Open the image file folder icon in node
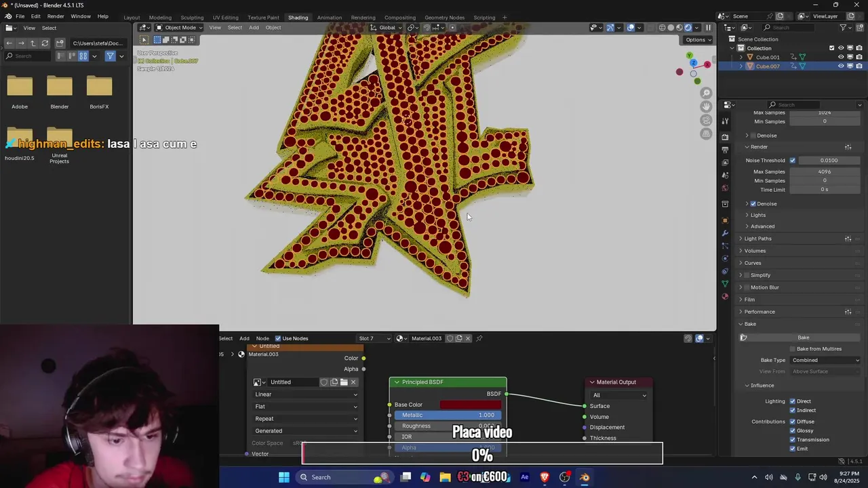This screenshot has width=868, height=488. pyautogui.click(x=344, y=382)
